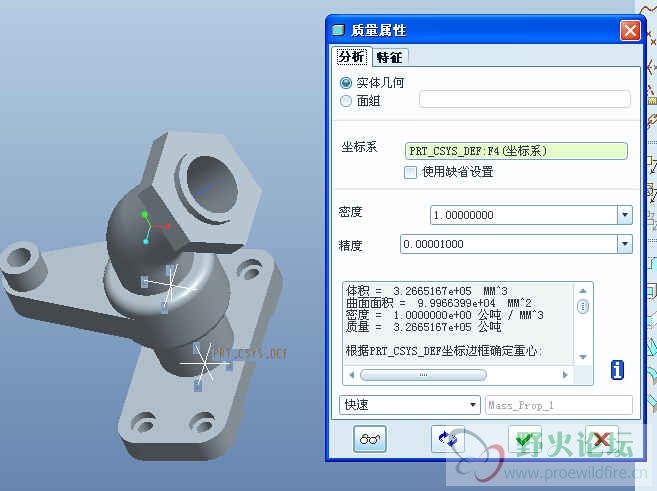Viewport: 657px width, 491px height.
Task: Accept with the green checkmark button
Action: pyautogui.click(x=524, y=439)
